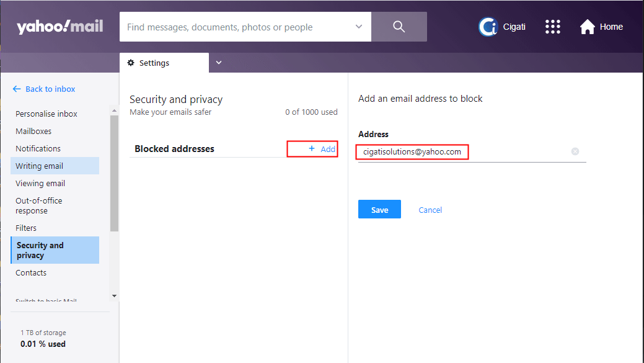The height and width of the screenshot is (363, 644).
Task: Click the Home text link
Action: (x=611, y=27)
